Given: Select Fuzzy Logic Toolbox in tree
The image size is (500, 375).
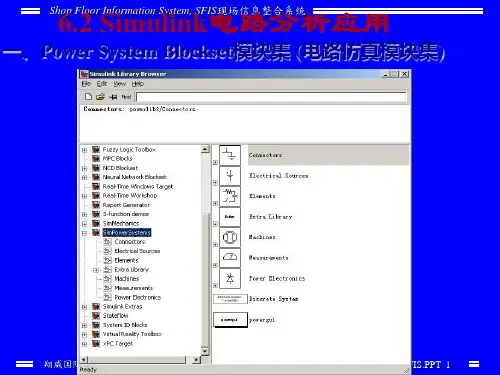Looking at the screenshot, I should pyautogui.click(x=129, y=149).
